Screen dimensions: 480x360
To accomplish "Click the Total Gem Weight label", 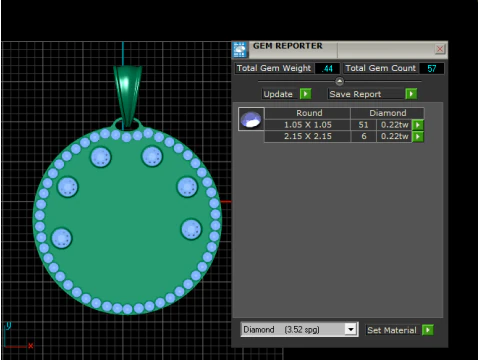I will pos(274,68).
